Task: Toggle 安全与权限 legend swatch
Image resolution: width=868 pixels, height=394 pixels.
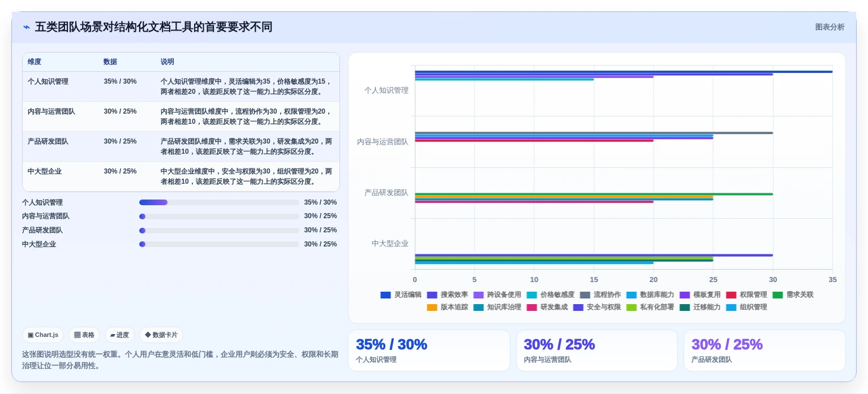Action: pos(578,307)
